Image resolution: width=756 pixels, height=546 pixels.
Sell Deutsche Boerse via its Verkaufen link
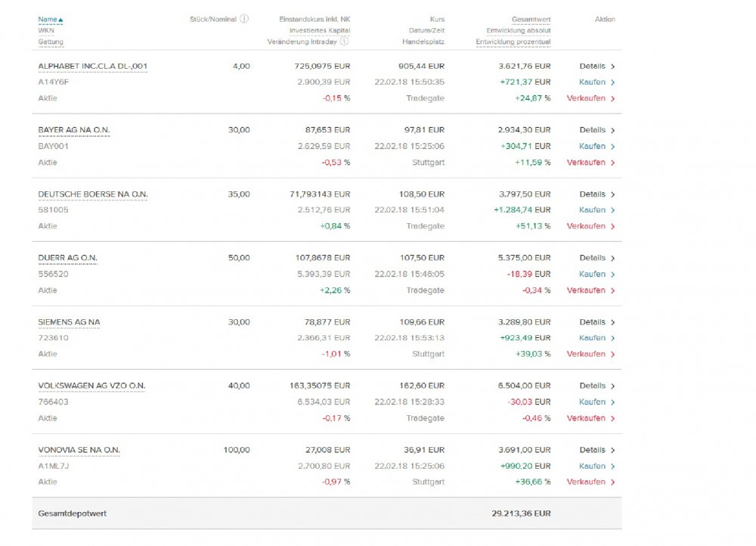(x=586, y=226)
